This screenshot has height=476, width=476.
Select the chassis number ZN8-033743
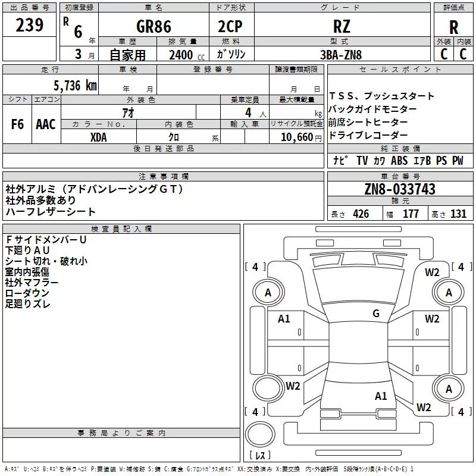[400, 189]
